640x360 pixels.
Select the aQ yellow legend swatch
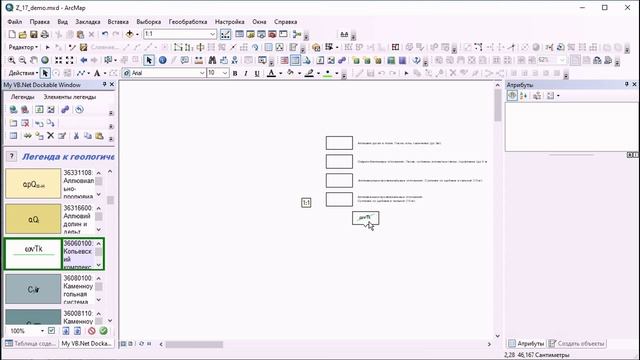pyautogui.click(x=33, y=219)
